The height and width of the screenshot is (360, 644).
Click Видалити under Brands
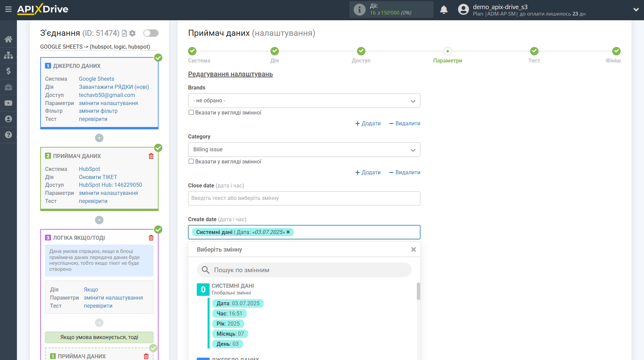405,124
